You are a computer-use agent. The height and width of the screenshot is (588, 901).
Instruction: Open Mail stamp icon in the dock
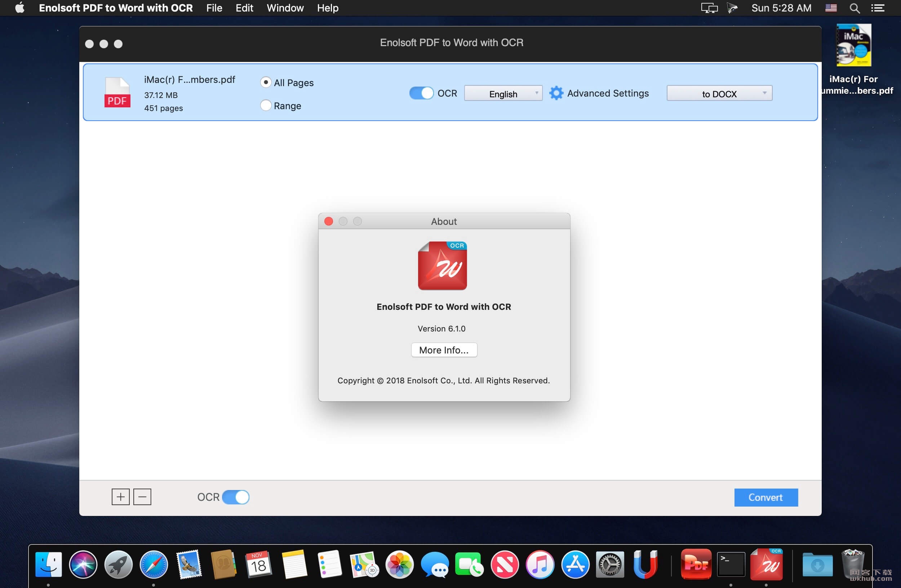[x=189, y=565]
